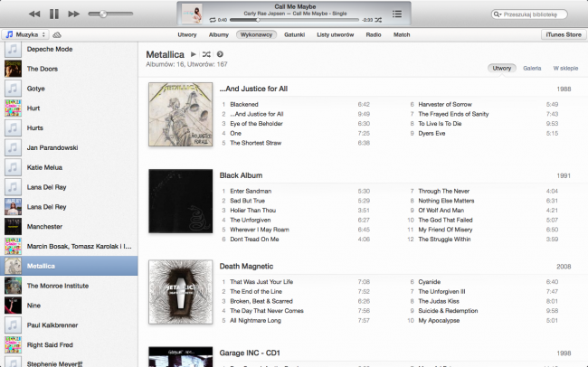Viewport: 588px width, 367px height.
Task: Click Death Magnetic title heading
Action: (246, 266)
